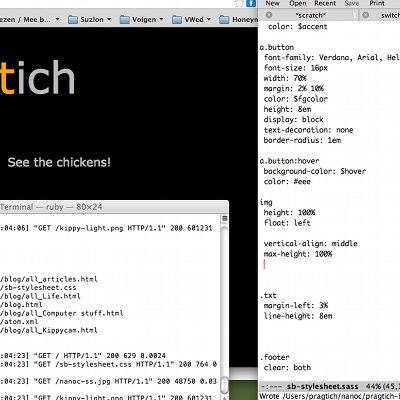
Task: Click the Suzlon bookmarks folder icon
Action: pos(73,20)
